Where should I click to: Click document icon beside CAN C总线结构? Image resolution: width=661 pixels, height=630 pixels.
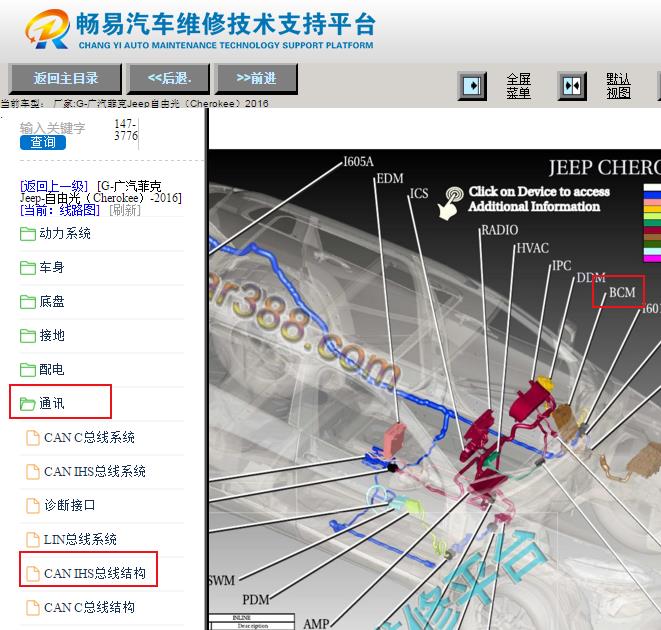point(32,608)
